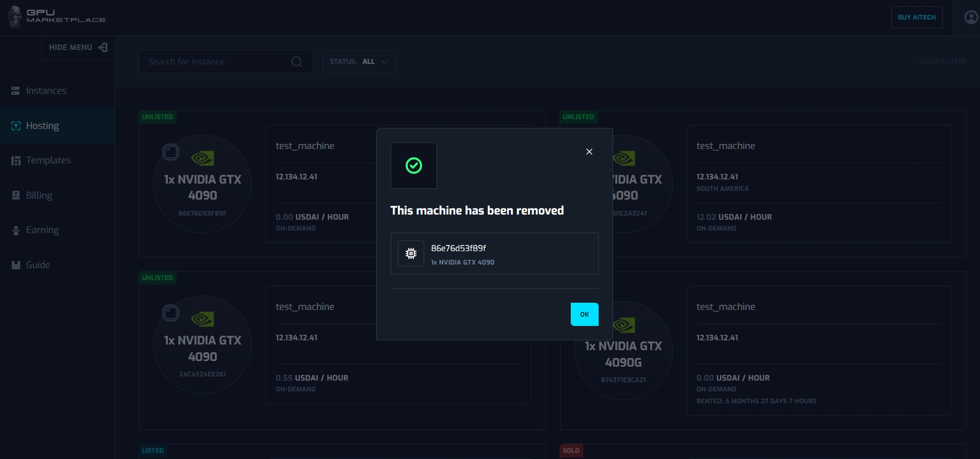The image size is (980, 459).
Task: Click the green success checkmark icon
Action: click(x=414, y=166)
